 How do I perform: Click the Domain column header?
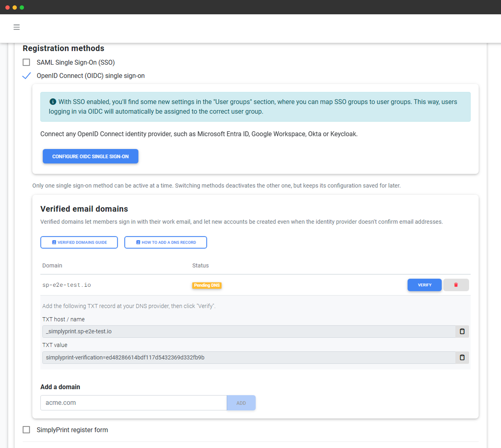point(52,266)
